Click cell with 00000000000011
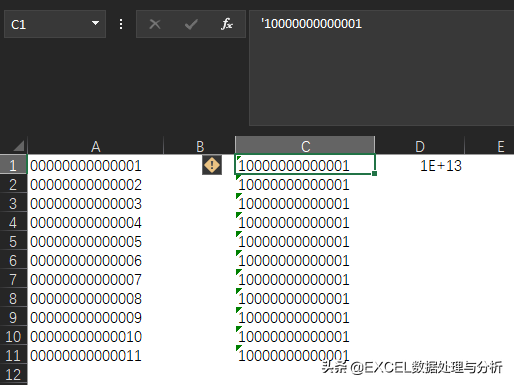This screenshot has width=514, height=385. 96,355
